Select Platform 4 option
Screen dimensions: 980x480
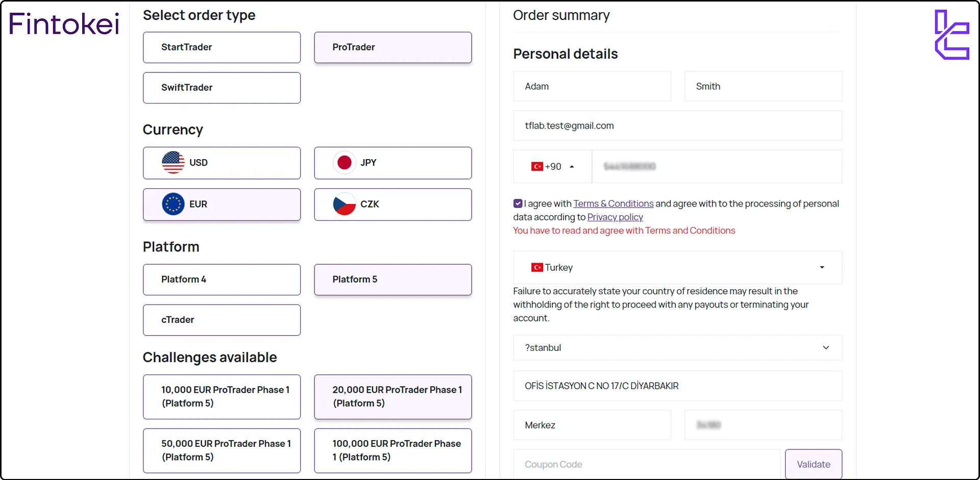[x=222, y=280]
